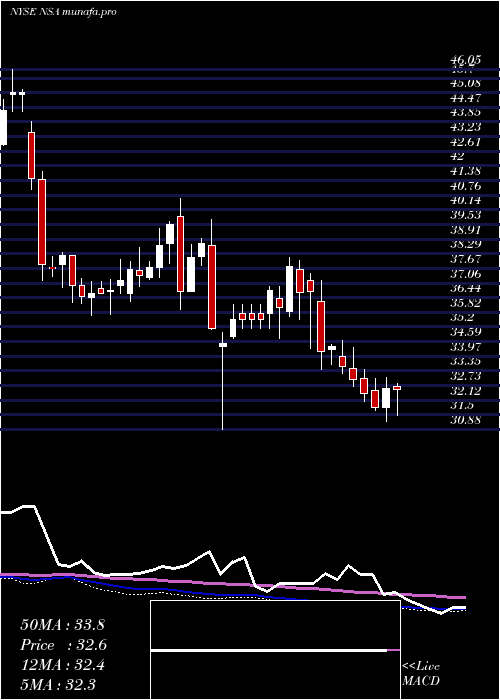
Task: Select the 36.44 price axis label
Action: [x=465, y=288]
